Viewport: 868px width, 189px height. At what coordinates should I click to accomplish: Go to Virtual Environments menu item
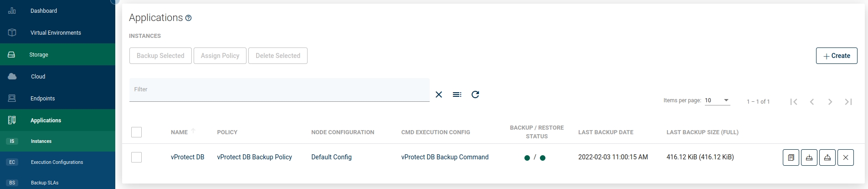tap(56, 33)
